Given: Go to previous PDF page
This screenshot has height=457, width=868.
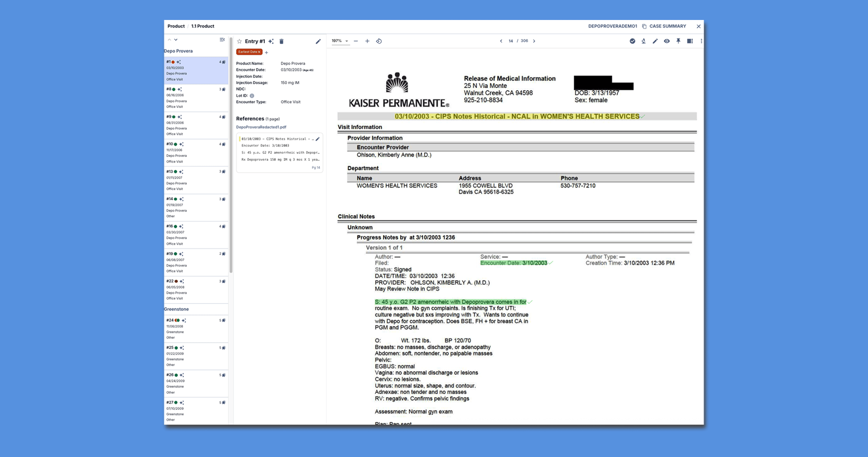Looking at the screenshot, I should (501, 41).
